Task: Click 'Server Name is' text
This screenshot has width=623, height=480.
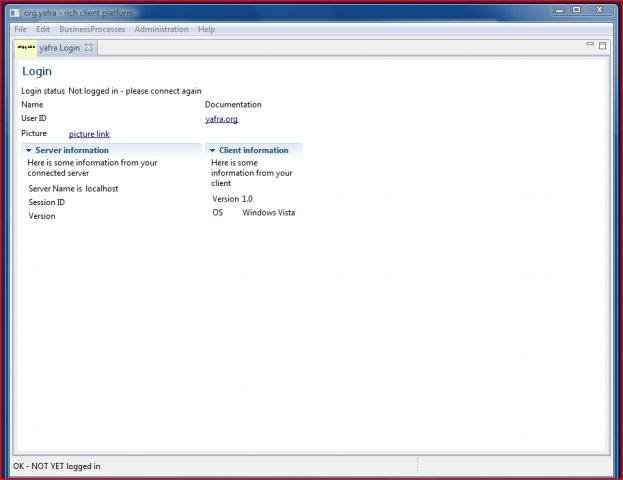Action: point(55,189)
